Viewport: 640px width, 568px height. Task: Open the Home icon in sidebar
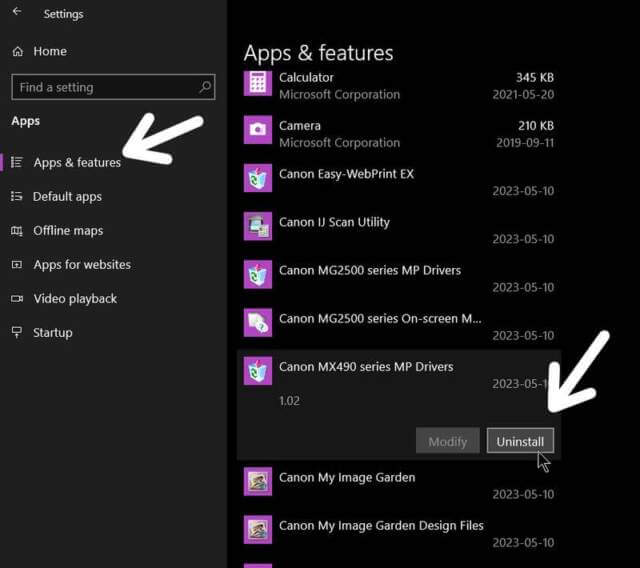click(x=18, y=51)
